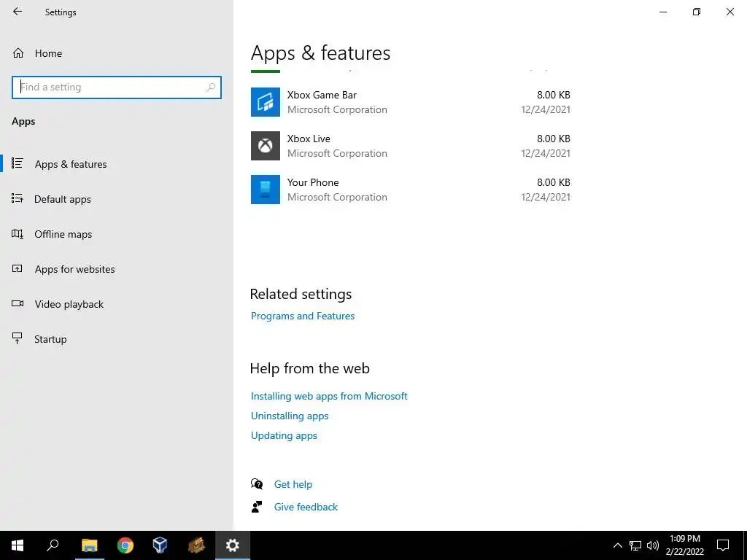Image resolution: width=747 pixels, height=560 pixels.
Task: Go to Video playback settings
Action: coord(69,304)
